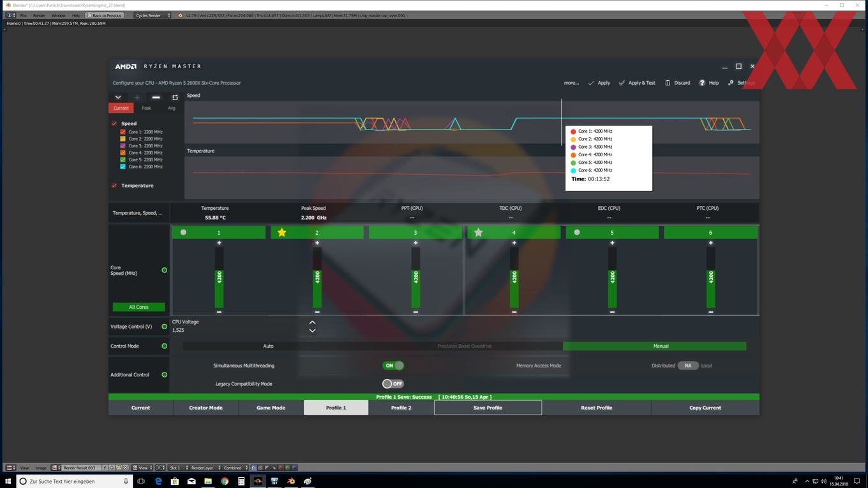Screen dimensions: 868x488
Task: Click the circle indicator on core 5 header
Action: pos(577,232)
